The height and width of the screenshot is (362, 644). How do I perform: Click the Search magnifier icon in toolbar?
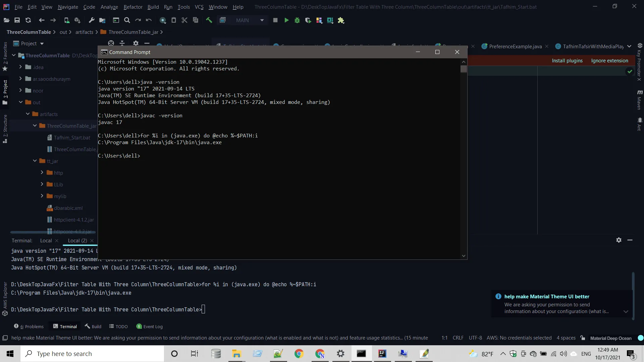click(x=127, y=20)
